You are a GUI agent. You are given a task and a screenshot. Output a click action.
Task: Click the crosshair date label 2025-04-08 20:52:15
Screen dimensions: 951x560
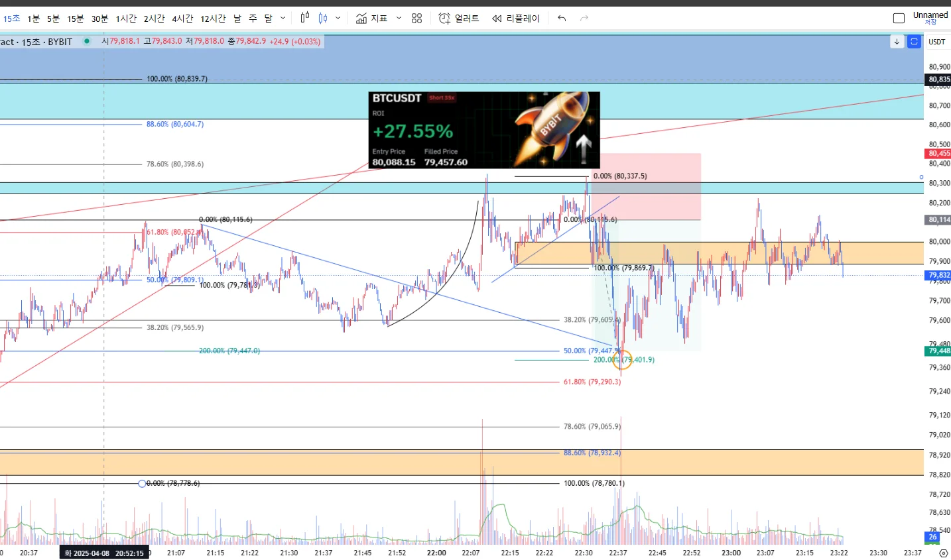[104, 553]
